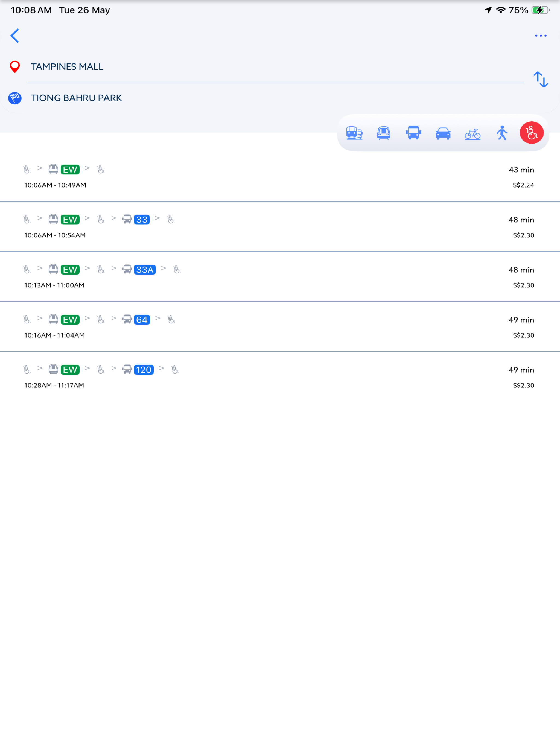The image size is (560, 747).
Task: Tap the green EW badge in the bus 64 route
Action: point(70,319)
